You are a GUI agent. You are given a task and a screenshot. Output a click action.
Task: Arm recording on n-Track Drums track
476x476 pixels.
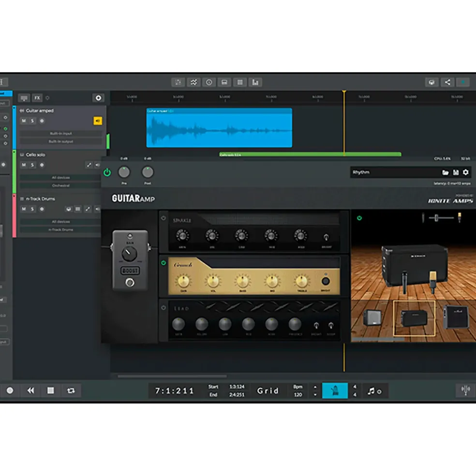coord(42,209)
